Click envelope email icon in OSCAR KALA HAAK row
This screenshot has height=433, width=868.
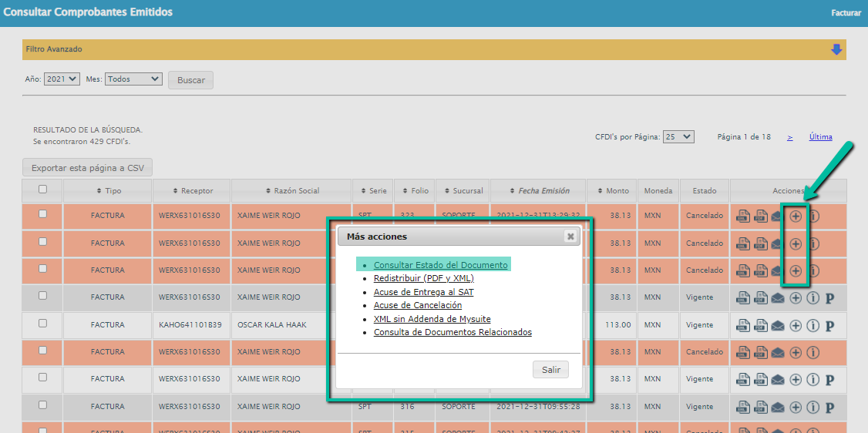coord(778,325)
